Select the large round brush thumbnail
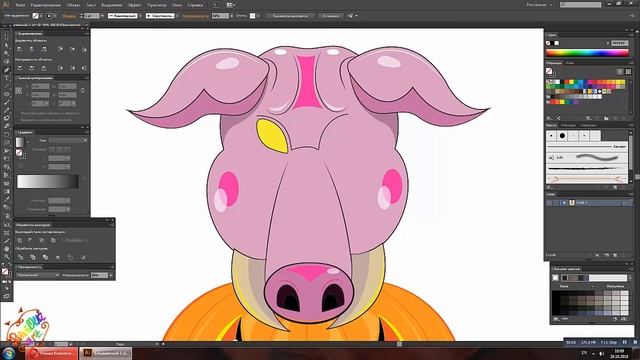The image size is (640, 360). click(x=562, y=136)
